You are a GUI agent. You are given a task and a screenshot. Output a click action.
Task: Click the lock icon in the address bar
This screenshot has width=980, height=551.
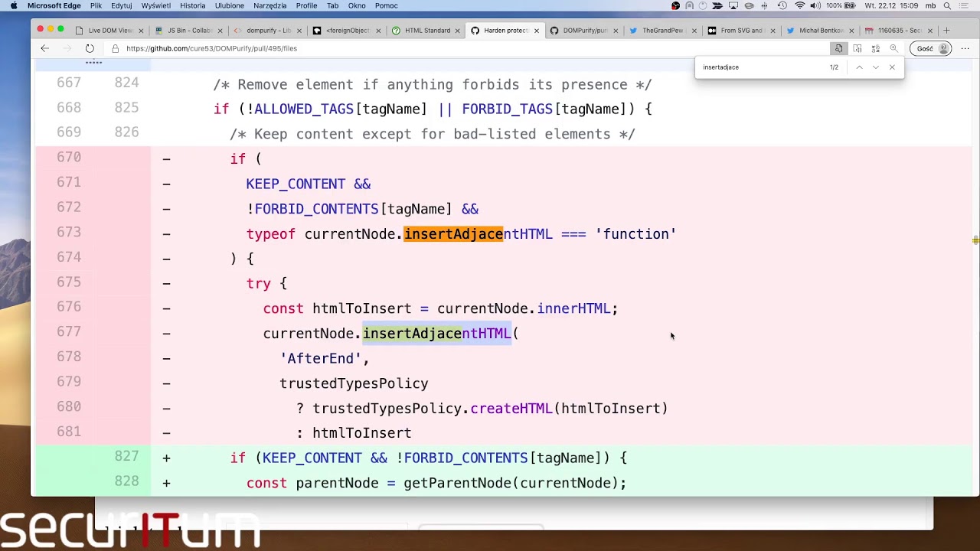pyautogui.click(x=116, y=48)
